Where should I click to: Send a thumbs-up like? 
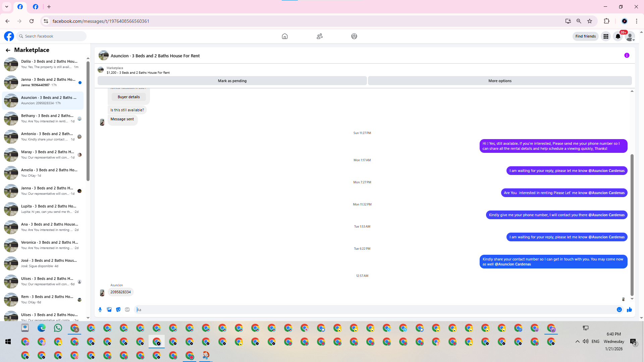point(629,310)
